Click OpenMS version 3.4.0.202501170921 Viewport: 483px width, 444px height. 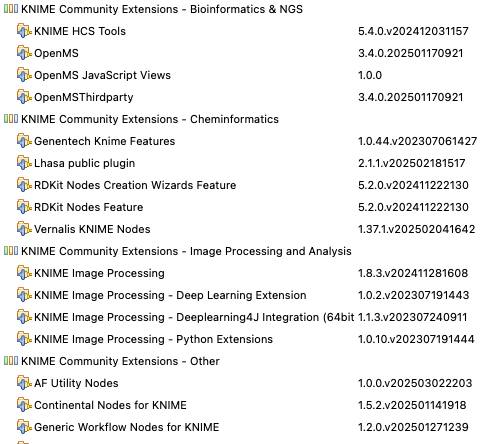point(411,53)
